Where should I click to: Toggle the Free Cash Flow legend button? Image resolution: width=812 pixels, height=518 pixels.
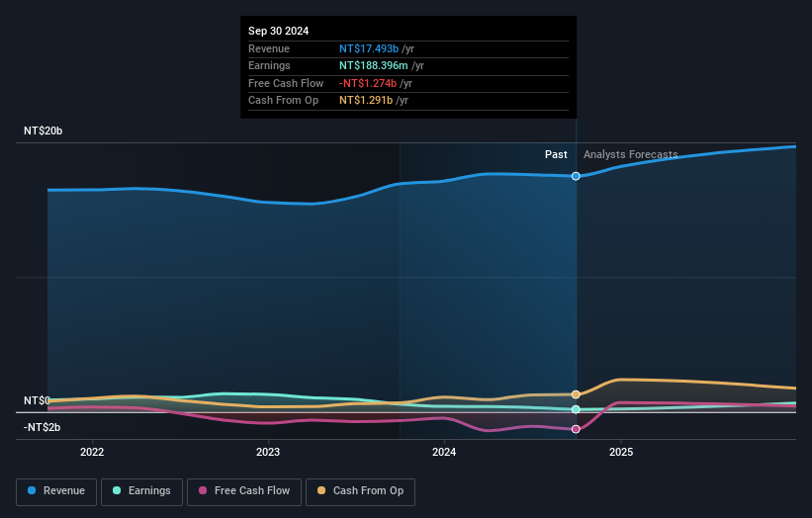point(244,491)
